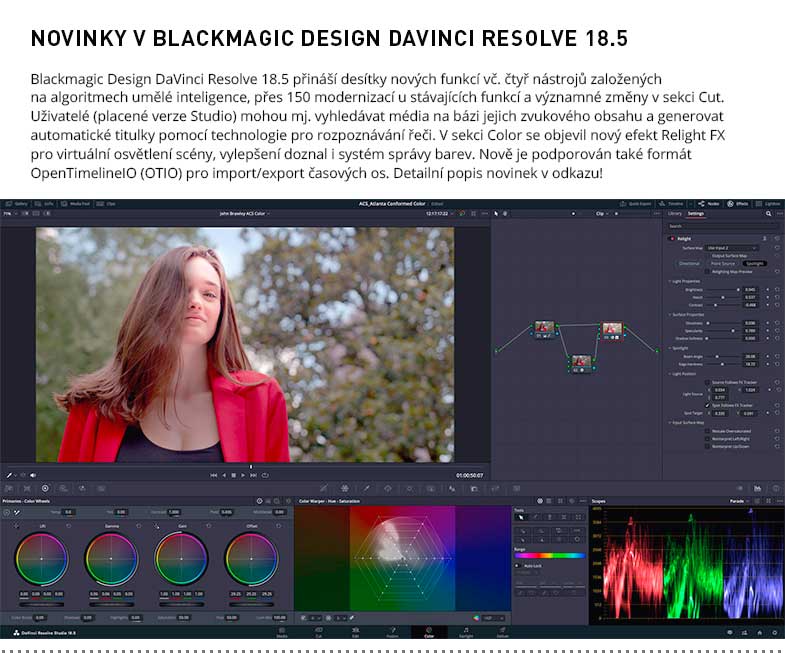Switch to the Settings tab

pos(695,213)
